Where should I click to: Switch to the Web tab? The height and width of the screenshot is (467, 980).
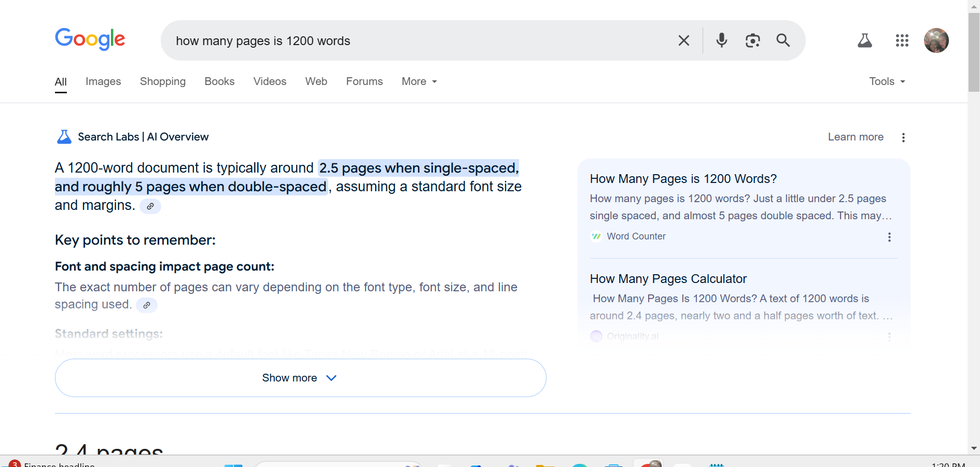pos(316,81)
